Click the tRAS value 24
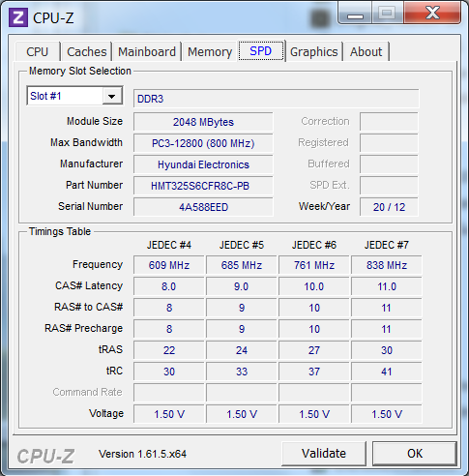The width and height of the screenshot is (469, 476). (x=242, y=350)
